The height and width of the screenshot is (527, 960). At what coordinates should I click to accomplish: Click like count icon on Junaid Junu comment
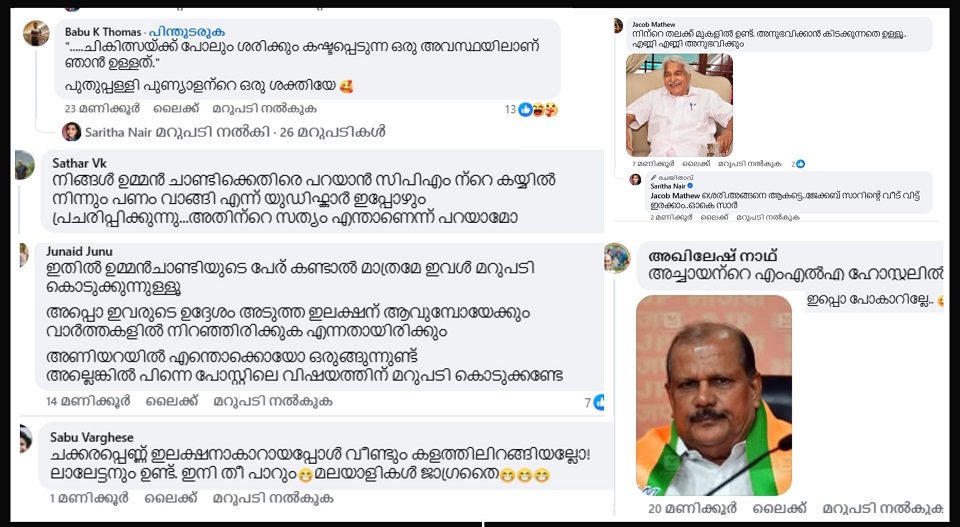pyautogui.click(x=599, y=402)
